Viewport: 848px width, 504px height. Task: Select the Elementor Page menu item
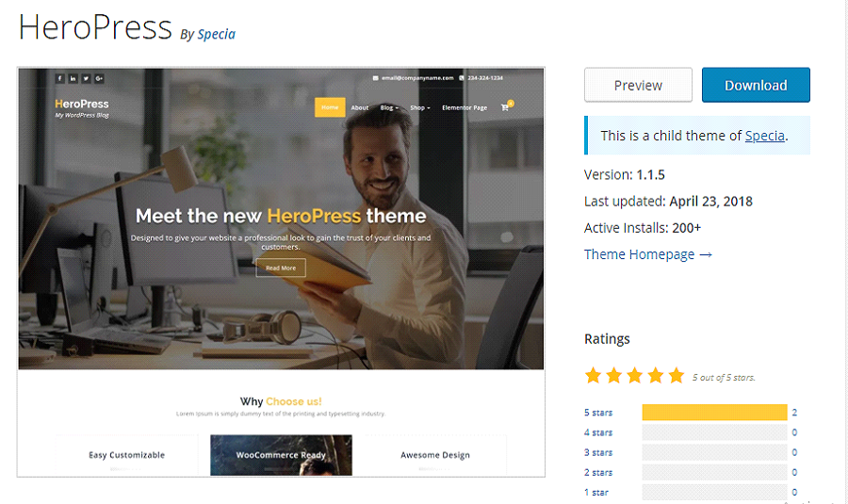(465, 107)
